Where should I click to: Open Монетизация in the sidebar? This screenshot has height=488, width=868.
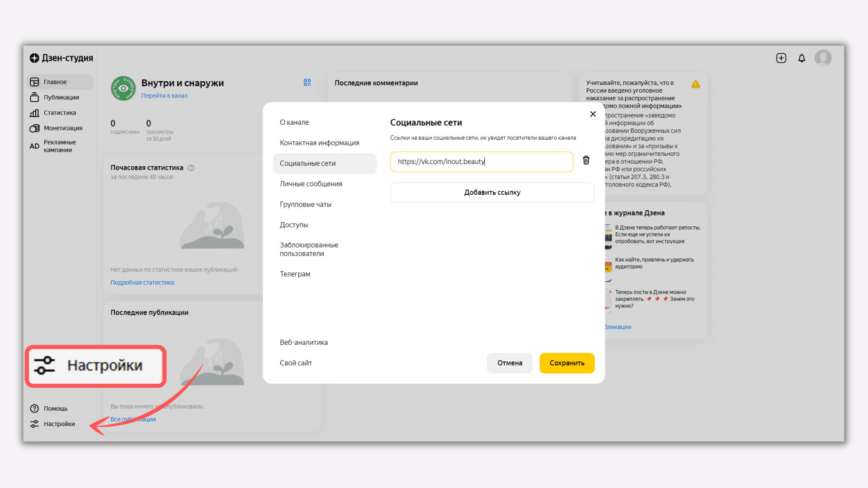point(62,128)
